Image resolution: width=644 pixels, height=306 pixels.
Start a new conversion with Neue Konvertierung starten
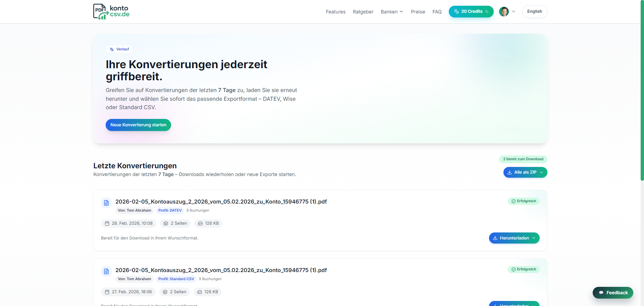point(138,125)
